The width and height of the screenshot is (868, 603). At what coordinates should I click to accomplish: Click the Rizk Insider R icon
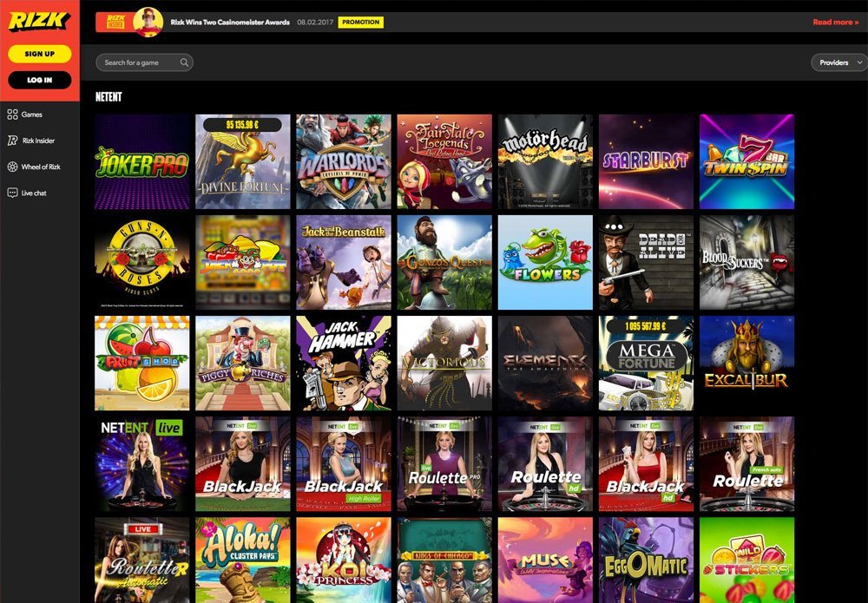point(13,141)
